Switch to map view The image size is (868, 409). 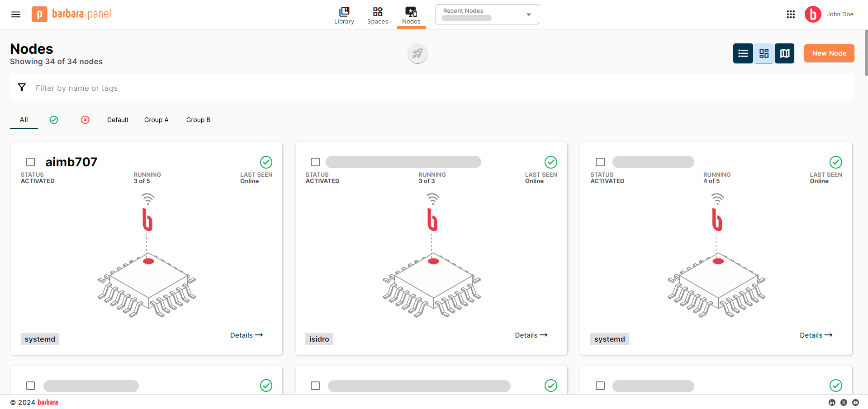tap(784, 53)
